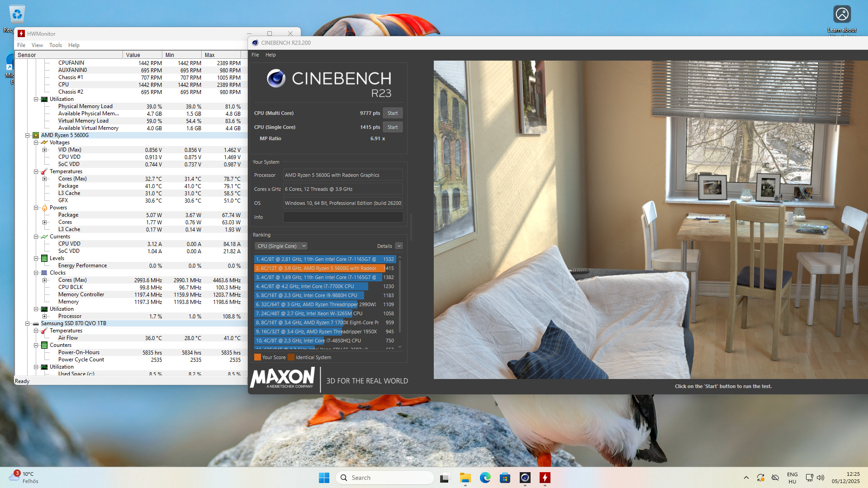Click the cloud-off OneDrive tray icon
Viewport: 868px width, 488px height.
coord(775,478)
